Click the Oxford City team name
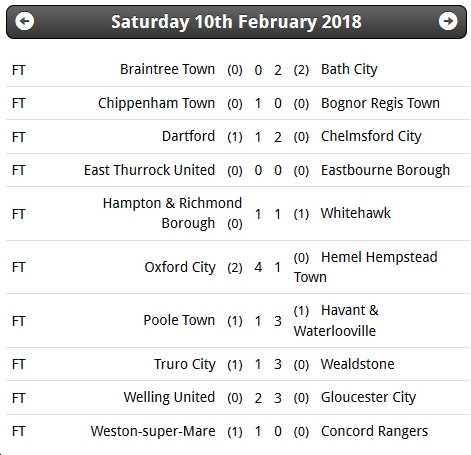 tap(180, 267)
